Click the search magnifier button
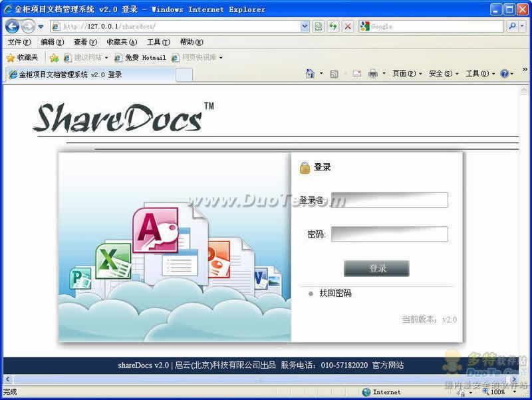 click(x=512, y=26)
